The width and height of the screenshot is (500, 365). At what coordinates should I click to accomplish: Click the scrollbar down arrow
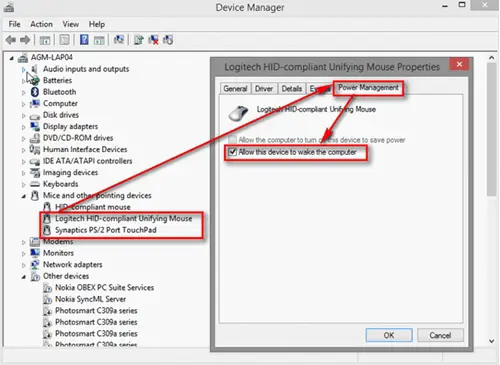point(492,341)
